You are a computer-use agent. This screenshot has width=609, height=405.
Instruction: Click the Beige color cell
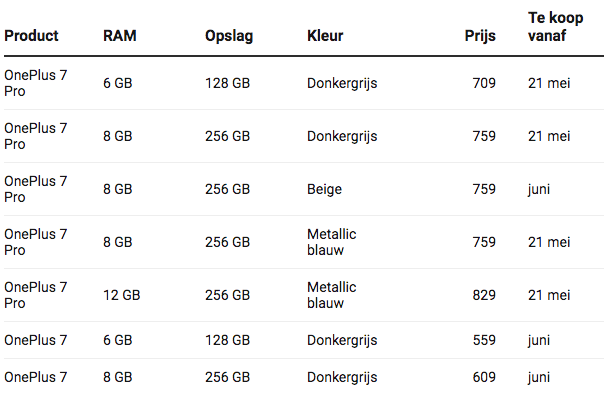coord(325,189)
